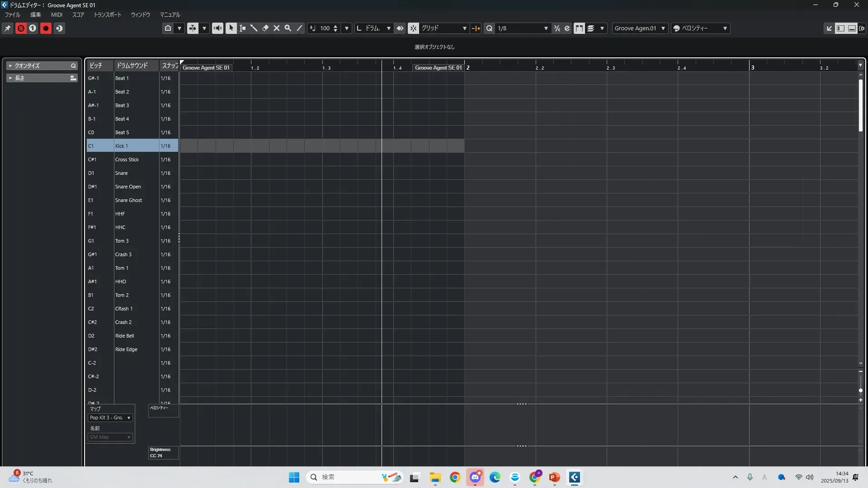The width and height of the screenshot is (868, 488).
Task: Open the 1/8 quantize preset dropdown
Action: (x=546, y=28)
